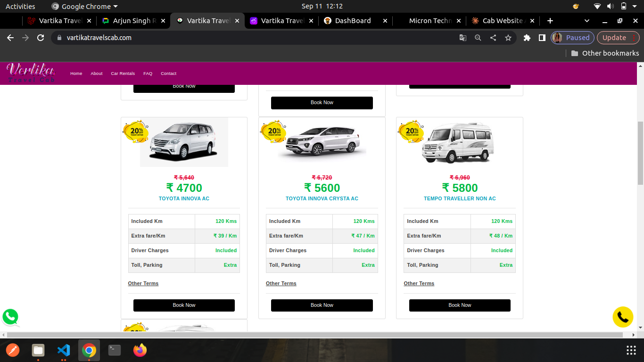Book the Toyota Innova AC cab
The height and width of the screenshot is (362, 644).
(x=184, y=305)
